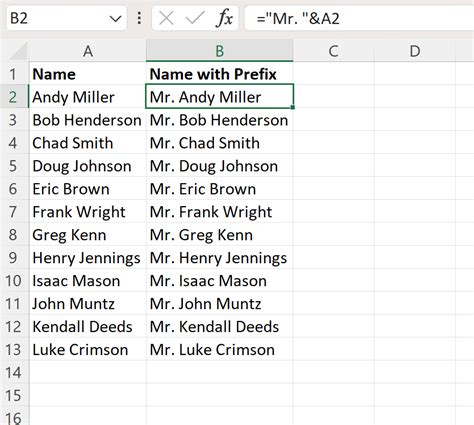Select cell 'Doug Johnson' in column A
The image size is (474, 425).
[x=88, y=166]
